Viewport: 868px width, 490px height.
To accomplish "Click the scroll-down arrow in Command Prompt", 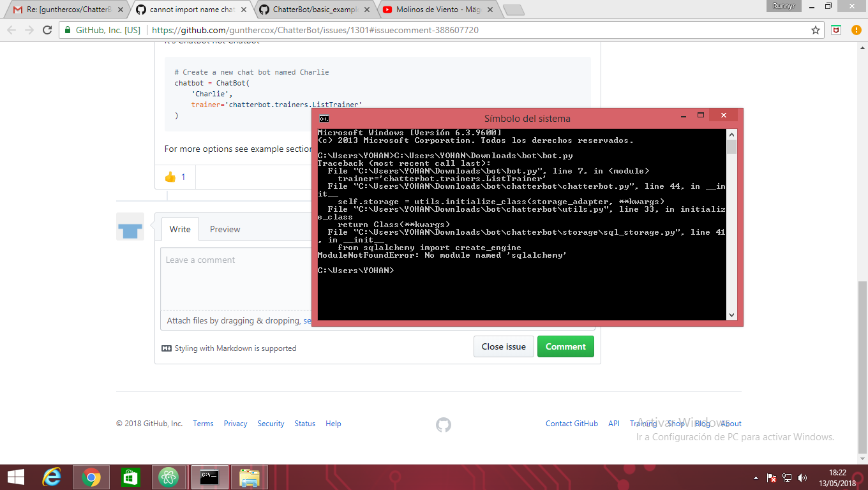I will (x=730, y=315).
